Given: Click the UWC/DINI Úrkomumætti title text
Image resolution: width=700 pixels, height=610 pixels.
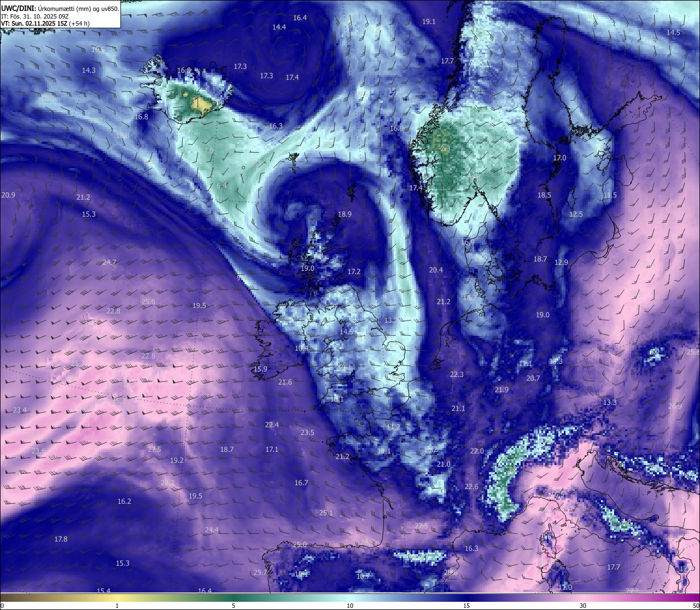Looking at the screenshot, I should (x=60, y=8).
